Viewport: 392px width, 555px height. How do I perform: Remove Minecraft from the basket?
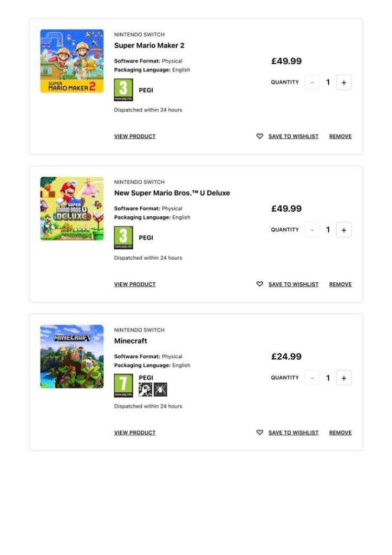[340, 433]
